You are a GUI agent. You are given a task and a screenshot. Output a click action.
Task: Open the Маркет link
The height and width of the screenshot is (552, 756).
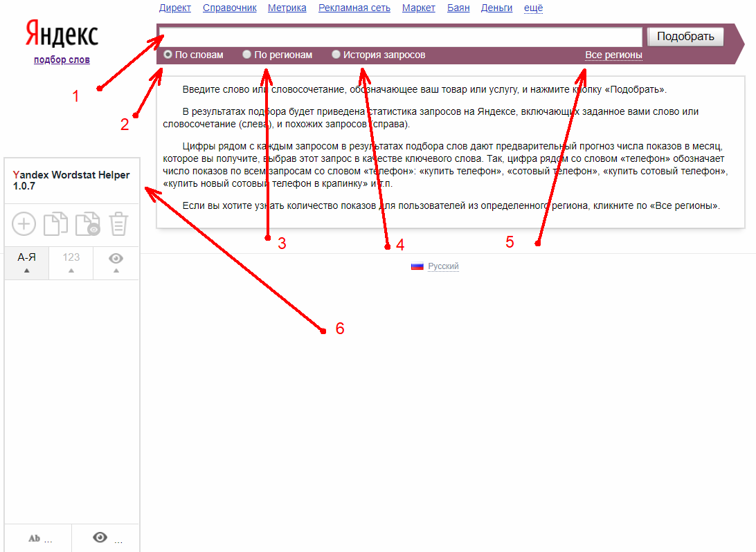point(418,8)
